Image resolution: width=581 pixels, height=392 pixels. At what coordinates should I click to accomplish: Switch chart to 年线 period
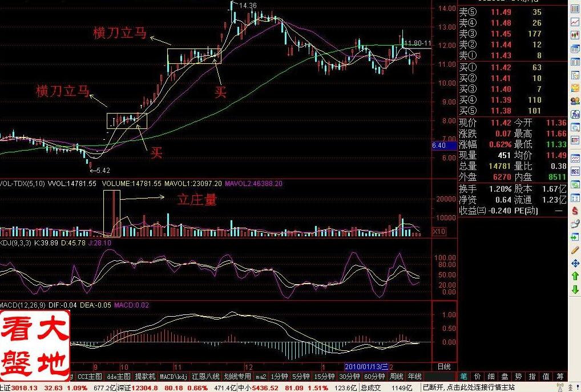coord(414,377)
